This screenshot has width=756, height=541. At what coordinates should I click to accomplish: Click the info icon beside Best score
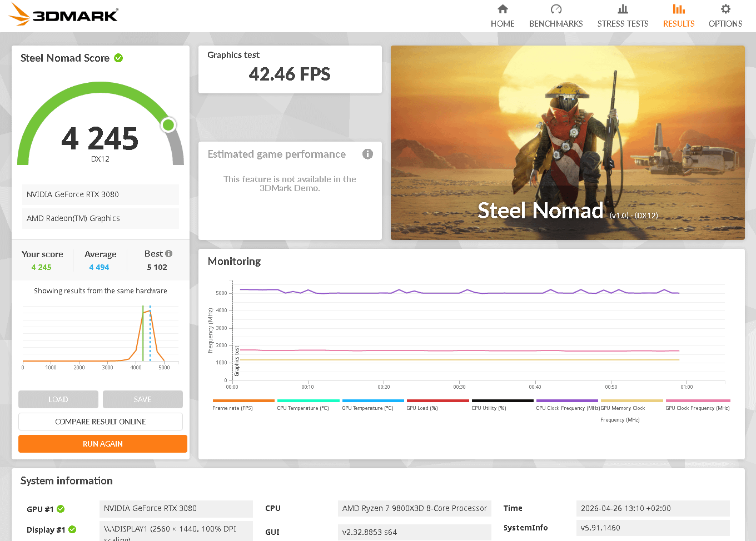coord(169,254)
